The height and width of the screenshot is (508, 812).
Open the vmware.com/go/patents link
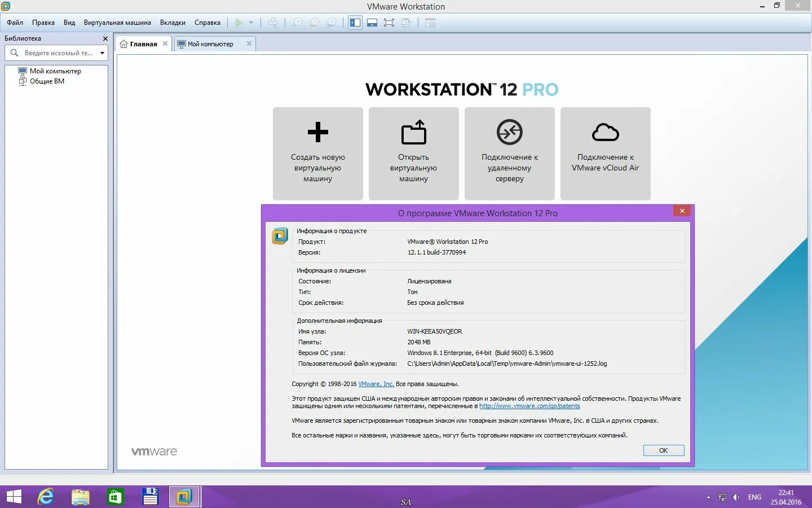pyautogui.click(x=529, y=406)
